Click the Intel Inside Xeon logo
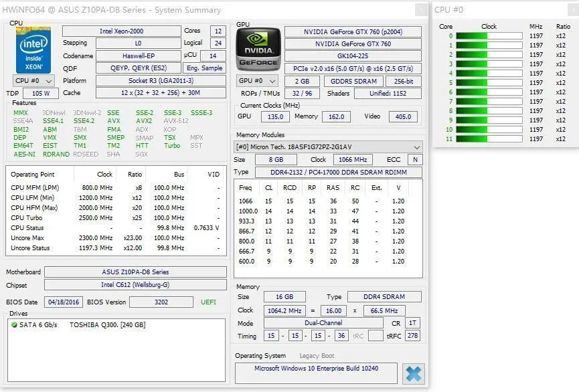The image size is (579, 392). tap(33, 50)
